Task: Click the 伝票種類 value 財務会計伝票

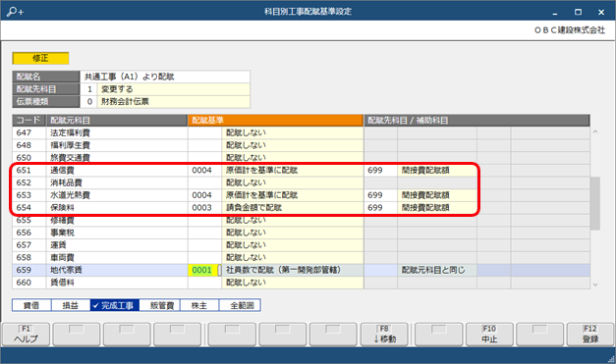Action: pyautogui.click(x=173, y=102)
